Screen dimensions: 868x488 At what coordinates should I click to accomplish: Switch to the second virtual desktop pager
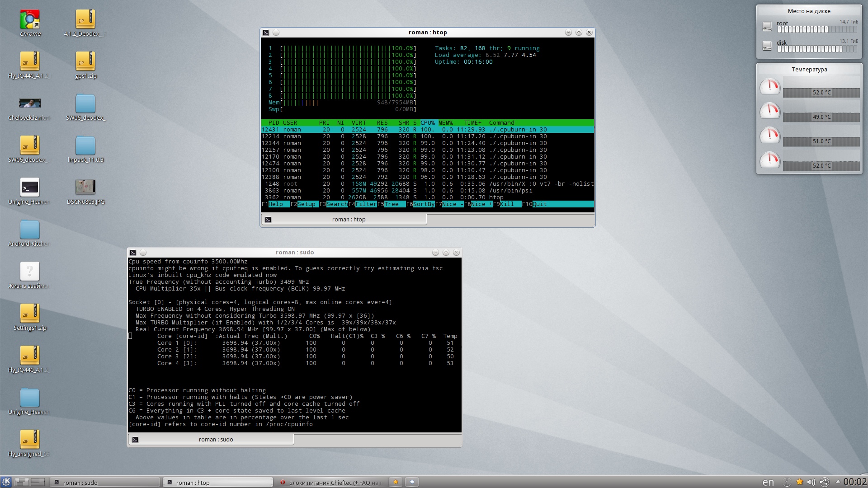pyautogui.click(x=38, y=482)
